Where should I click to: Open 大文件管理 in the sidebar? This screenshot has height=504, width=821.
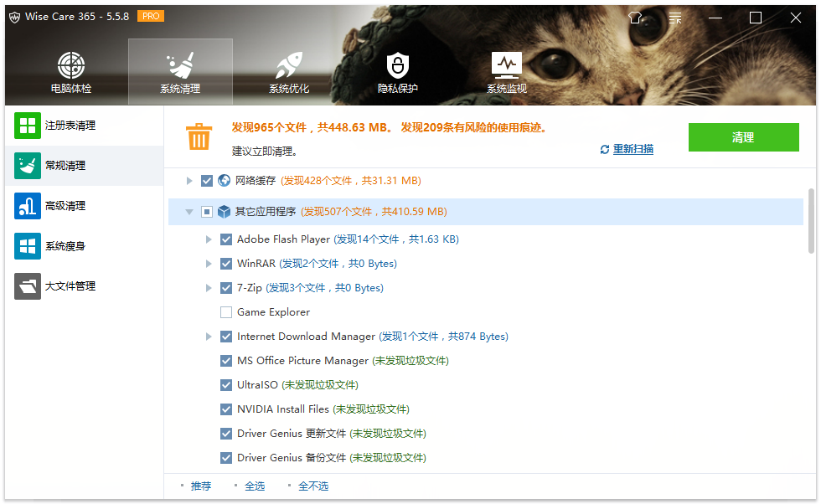click(x=85, y=286)
